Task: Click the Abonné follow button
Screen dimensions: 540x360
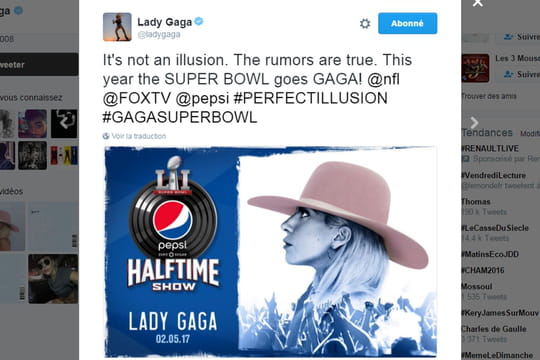Action: click(x=407, y=23)
